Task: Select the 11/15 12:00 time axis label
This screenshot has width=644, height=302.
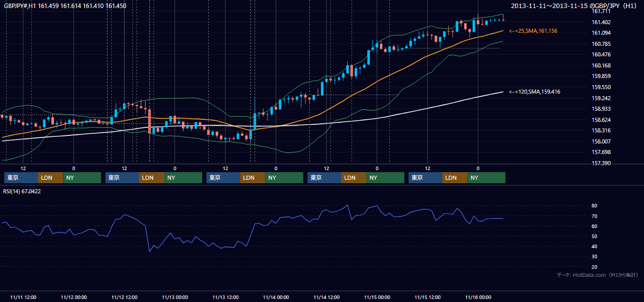Action: click(x=428, y=297)
